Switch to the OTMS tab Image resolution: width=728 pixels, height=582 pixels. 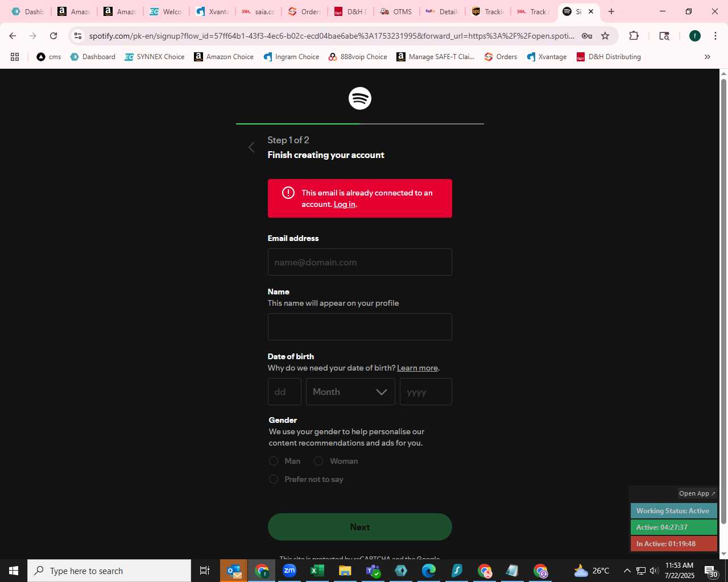(396, 11)
